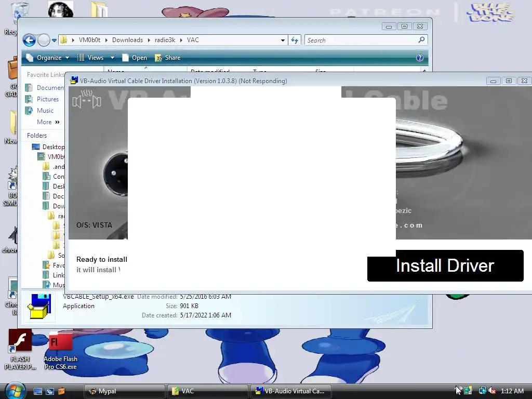Refresh the Explorer folder view
This screenshot has width=532, height=399.
(x=295, y=41)
